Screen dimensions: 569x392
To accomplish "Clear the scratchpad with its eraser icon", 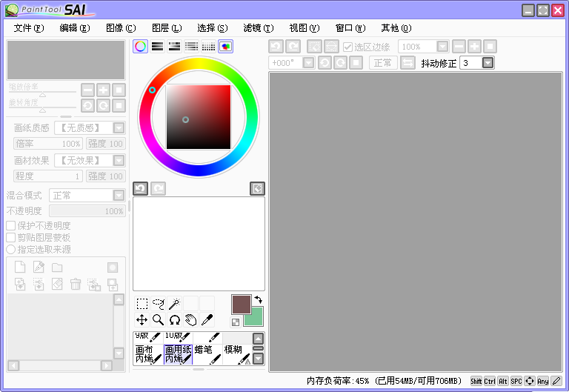I will (x=257, y=188).
